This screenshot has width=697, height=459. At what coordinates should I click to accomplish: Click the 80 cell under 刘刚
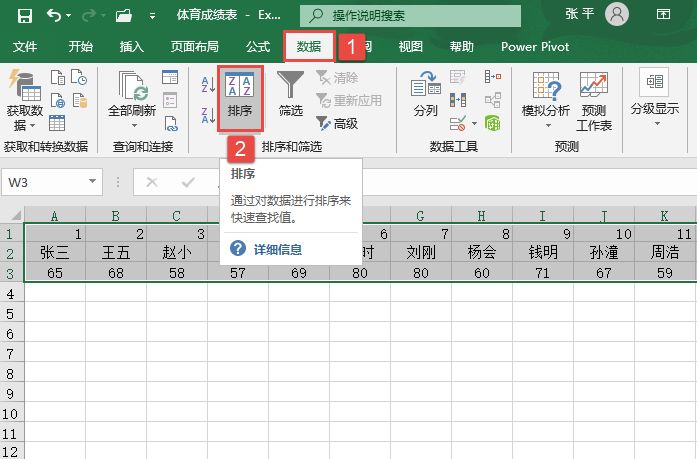click(x=421, y=272)
